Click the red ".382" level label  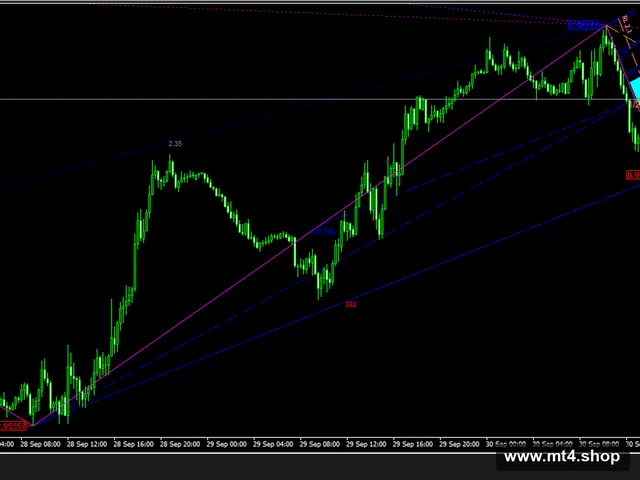tap(350, 304)
